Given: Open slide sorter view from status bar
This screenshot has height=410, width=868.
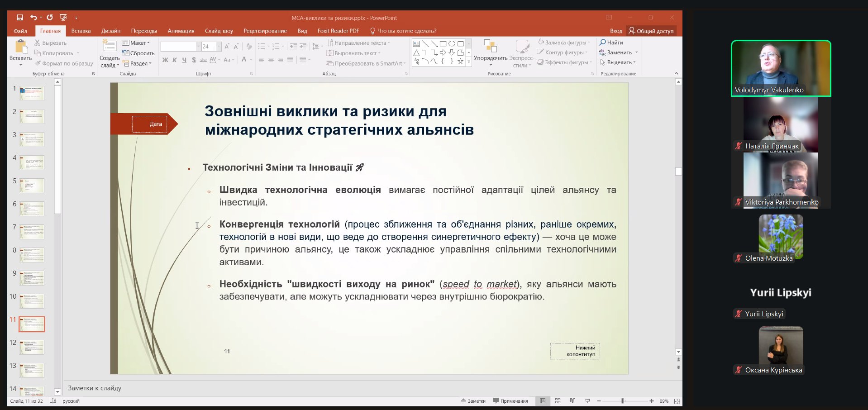Looking at the screenshot, I should (558, 401).
